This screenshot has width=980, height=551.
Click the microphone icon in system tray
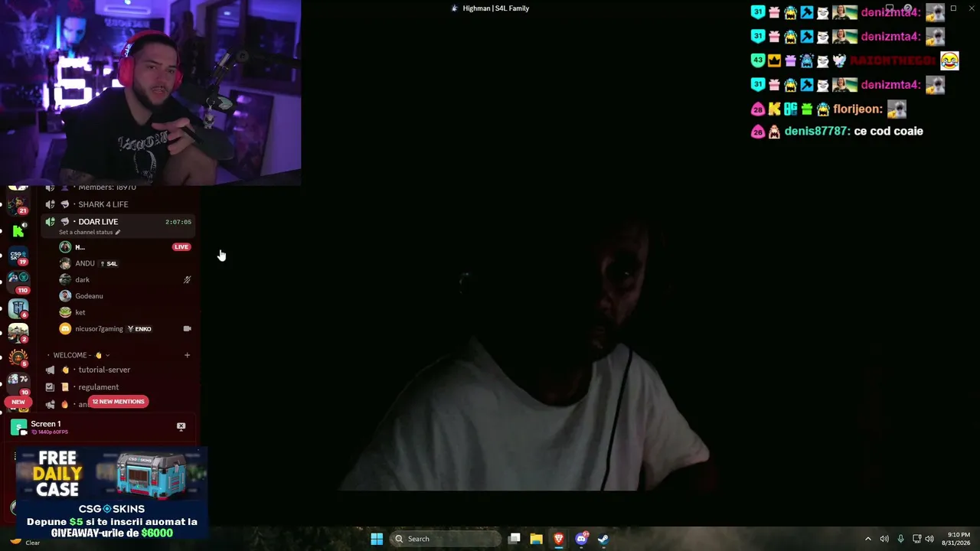pos(900,539)
